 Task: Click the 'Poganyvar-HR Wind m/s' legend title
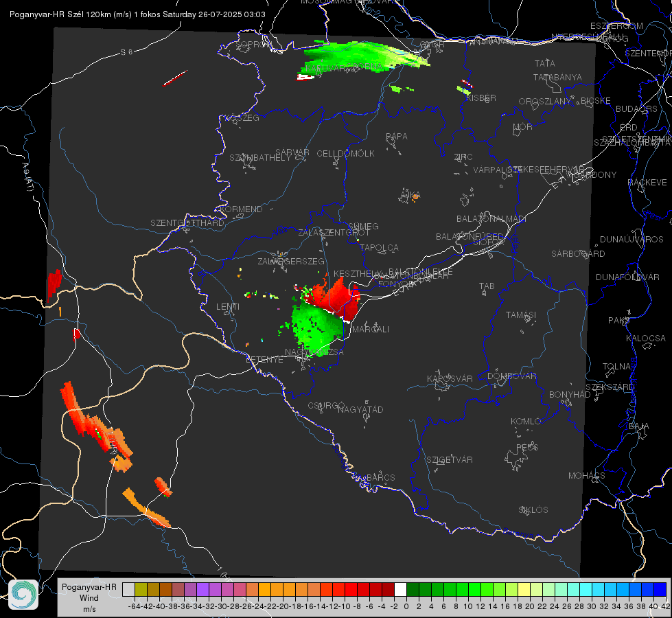[89, 598]
